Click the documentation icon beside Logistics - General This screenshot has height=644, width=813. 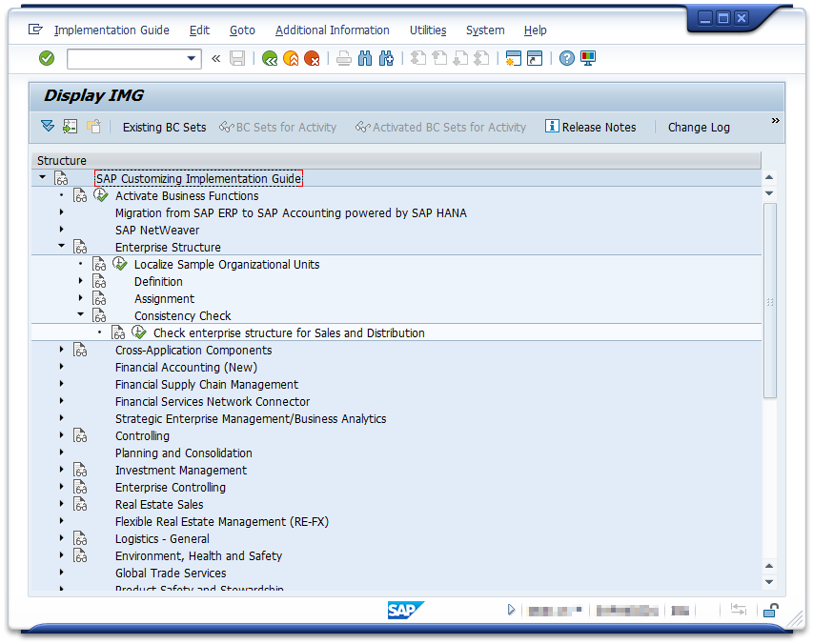click(80, 539)
